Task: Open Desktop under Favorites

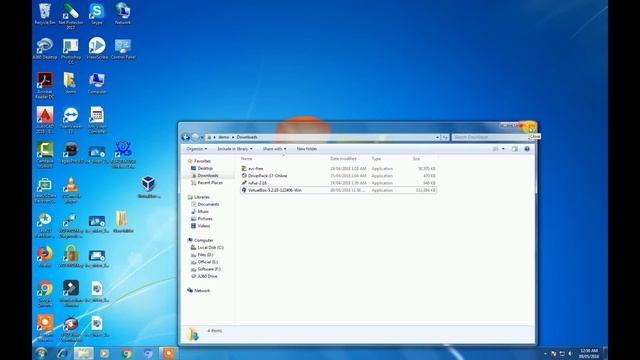Action: click(205, 168)
